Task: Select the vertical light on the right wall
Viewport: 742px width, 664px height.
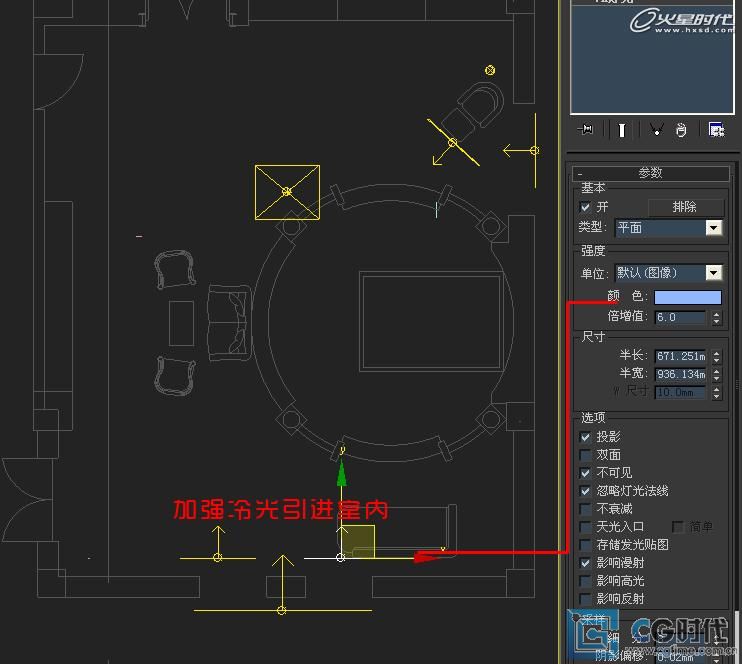Action: 535,151
